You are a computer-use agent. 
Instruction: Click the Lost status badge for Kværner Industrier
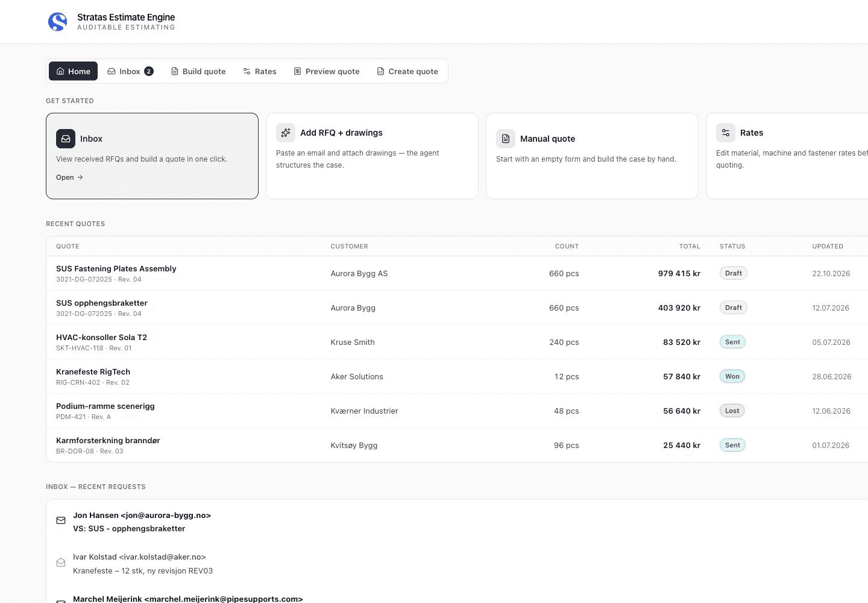coord(732,411)
